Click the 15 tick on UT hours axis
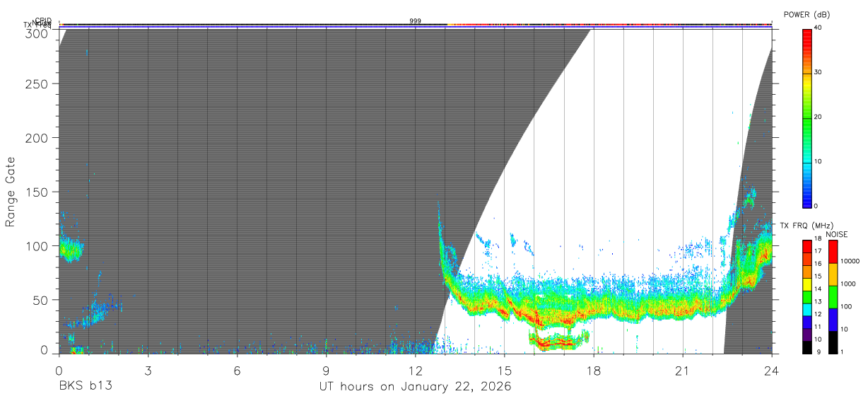This screenshot has width=868, height=401. tap(505, 370)
